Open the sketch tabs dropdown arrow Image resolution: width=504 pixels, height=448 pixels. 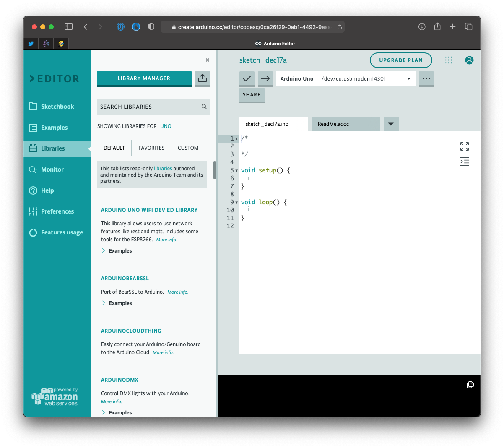pyautogui.click(x=391, y=124)
